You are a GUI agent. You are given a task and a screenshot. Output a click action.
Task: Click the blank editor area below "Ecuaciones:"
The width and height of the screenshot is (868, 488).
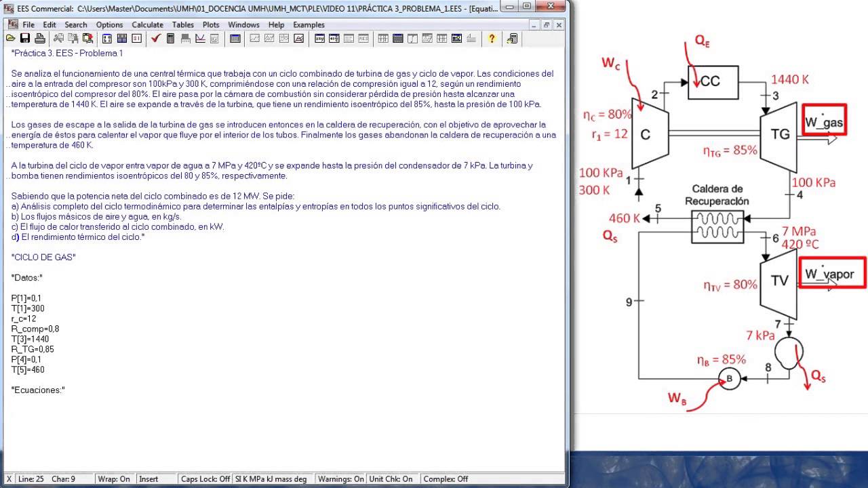point(285,434)
